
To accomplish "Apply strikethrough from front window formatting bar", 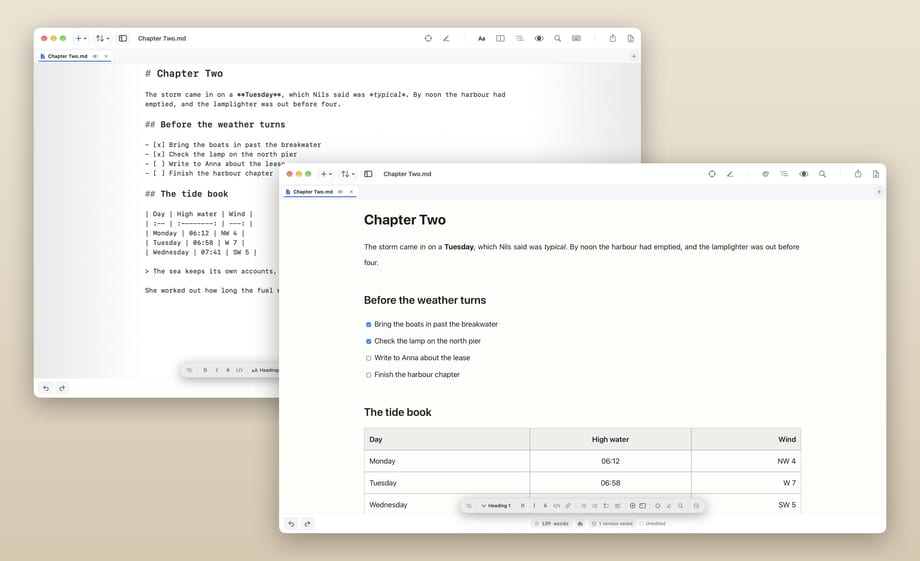I will (x=545, y=505).
